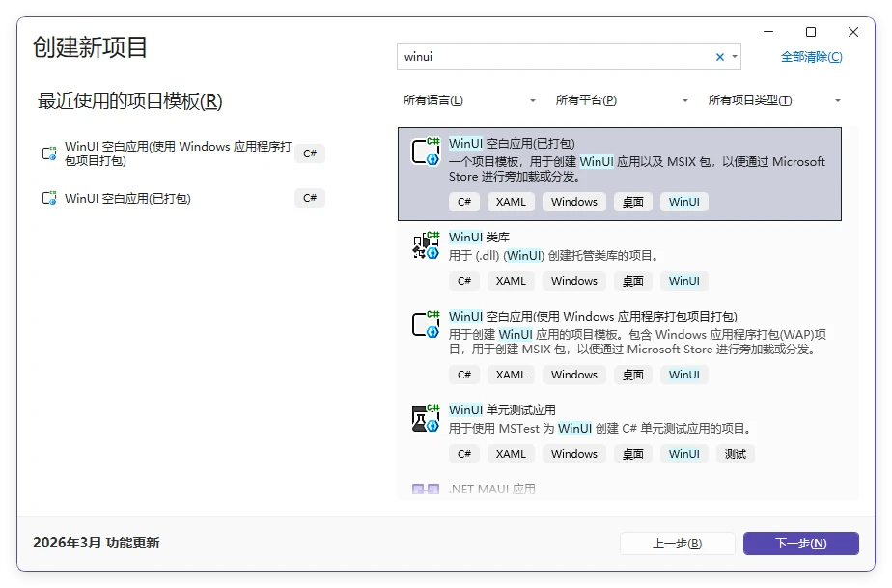The image size is (892, 588).
Task: Click the WinUI 类库 template icon
Action: (x=426, y=245)
